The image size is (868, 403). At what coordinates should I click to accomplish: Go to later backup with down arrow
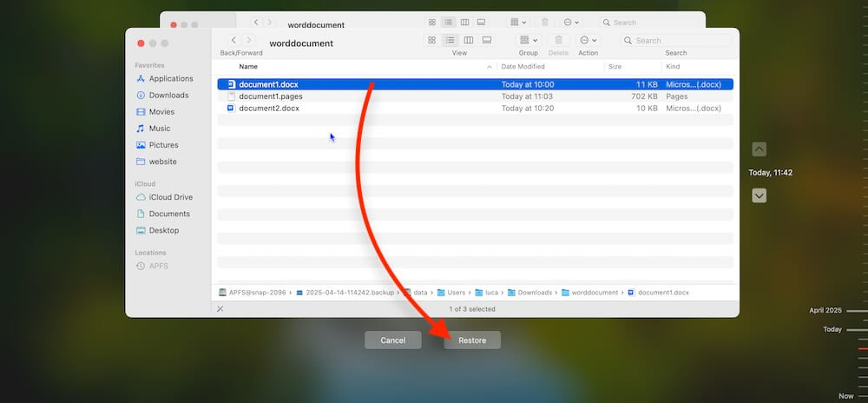tap(759, 195)
